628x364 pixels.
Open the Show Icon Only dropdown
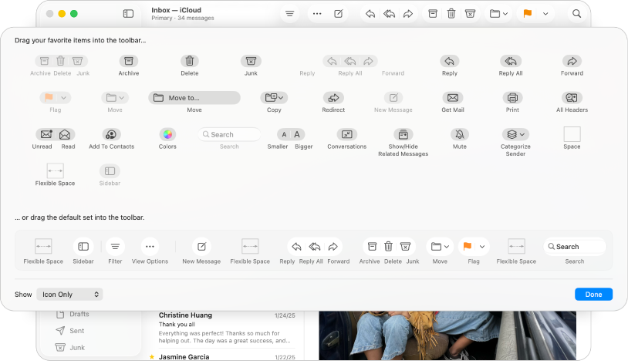pyautogui.click(x=69, y=295)
